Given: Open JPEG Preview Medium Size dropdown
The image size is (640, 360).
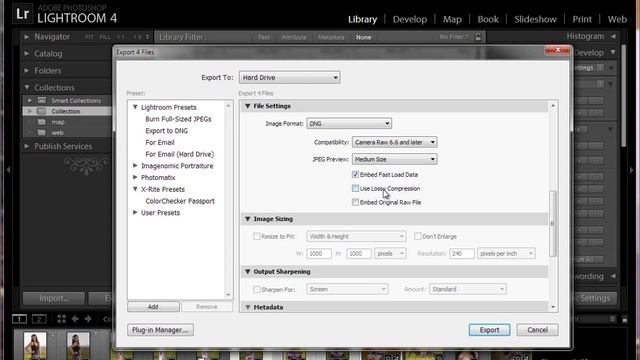Looking at the screenshot, I should pos(395,159).
